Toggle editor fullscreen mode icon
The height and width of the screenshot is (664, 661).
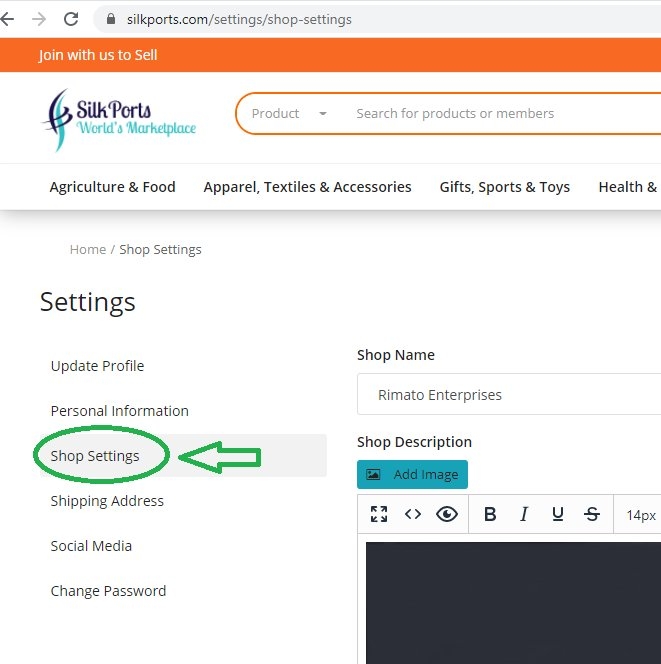coord(379,514)
